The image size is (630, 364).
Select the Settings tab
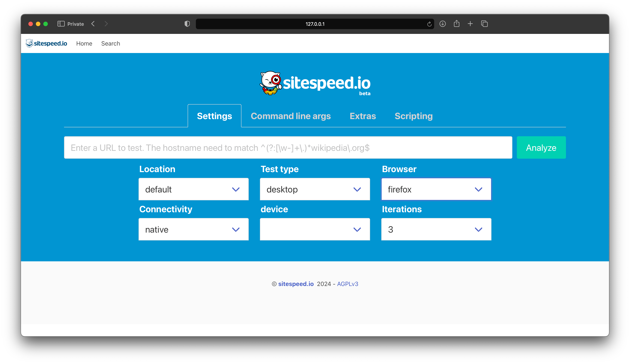tap(215, 116)
